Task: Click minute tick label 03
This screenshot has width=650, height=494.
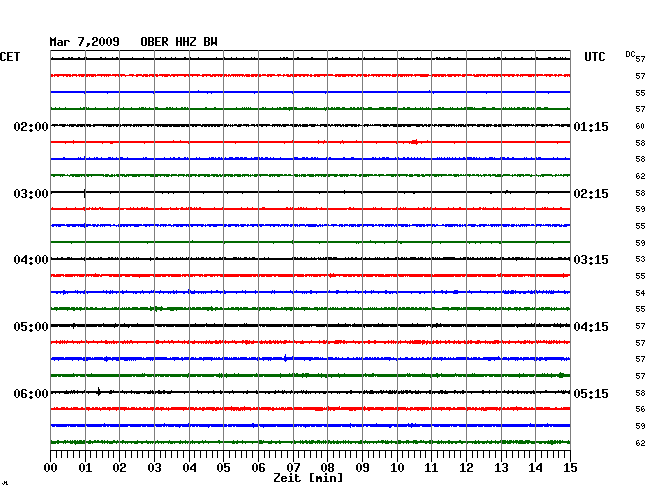Action: tap(154, 468)
